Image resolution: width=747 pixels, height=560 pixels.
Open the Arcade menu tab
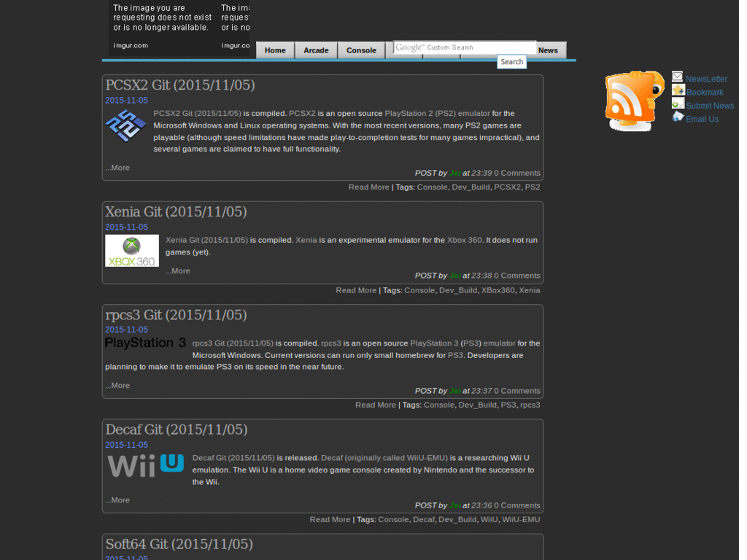pyautogui.click(x=316, y=50)
